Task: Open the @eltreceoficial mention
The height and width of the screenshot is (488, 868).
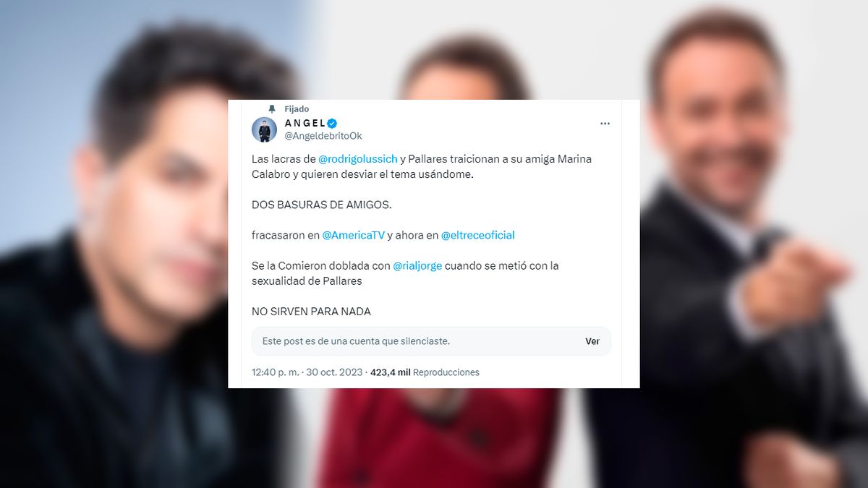Action: click(477, 235)
